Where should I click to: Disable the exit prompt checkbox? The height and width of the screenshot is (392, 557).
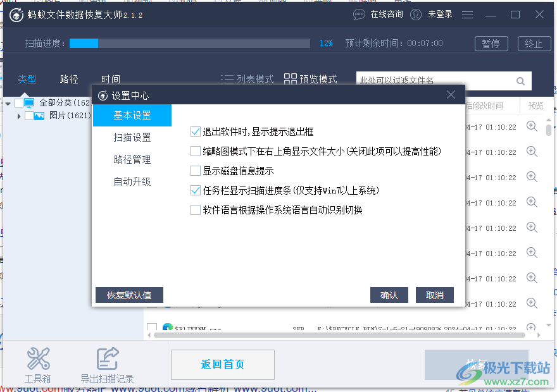point(195,132)
